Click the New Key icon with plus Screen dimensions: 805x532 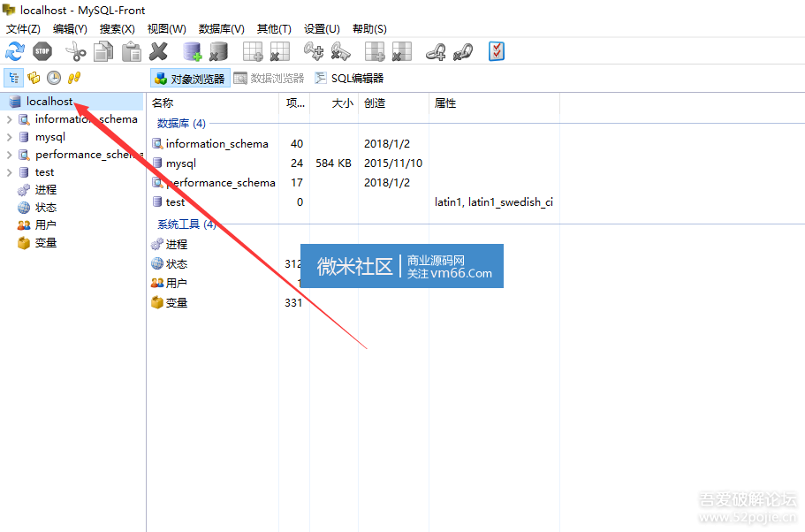pos(313,51)
